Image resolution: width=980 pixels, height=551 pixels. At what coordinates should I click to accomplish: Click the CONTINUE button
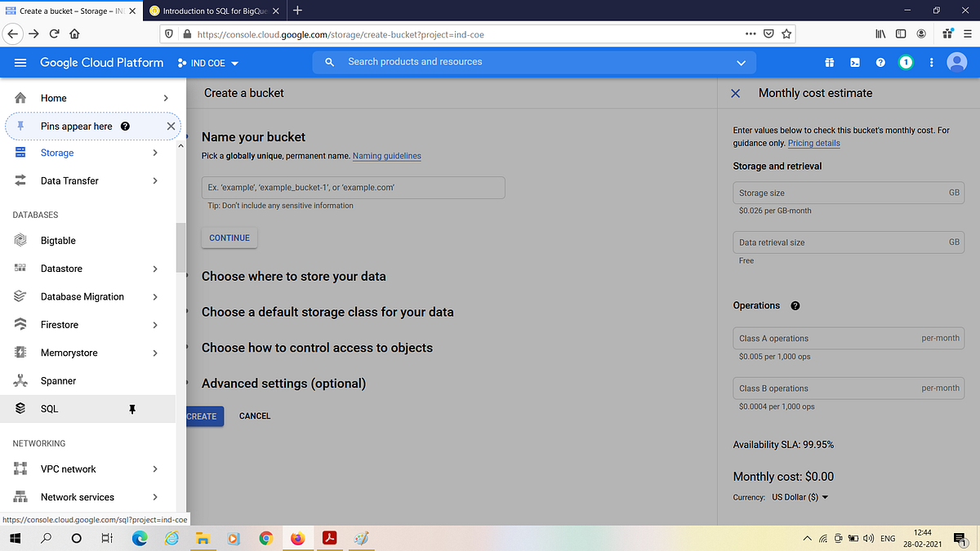click(x=229, y=238)
